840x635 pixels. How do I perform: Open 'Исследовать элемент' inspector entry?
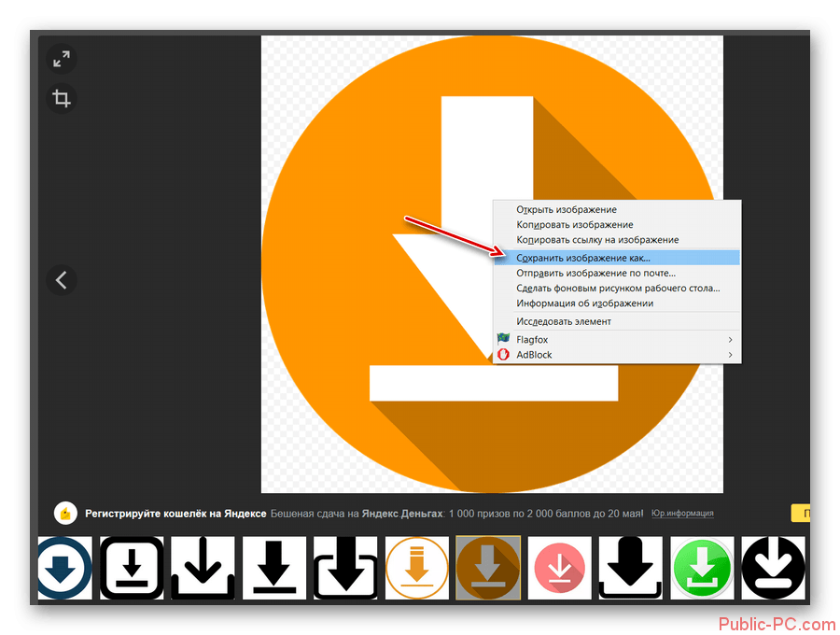[x=564, y=321]
